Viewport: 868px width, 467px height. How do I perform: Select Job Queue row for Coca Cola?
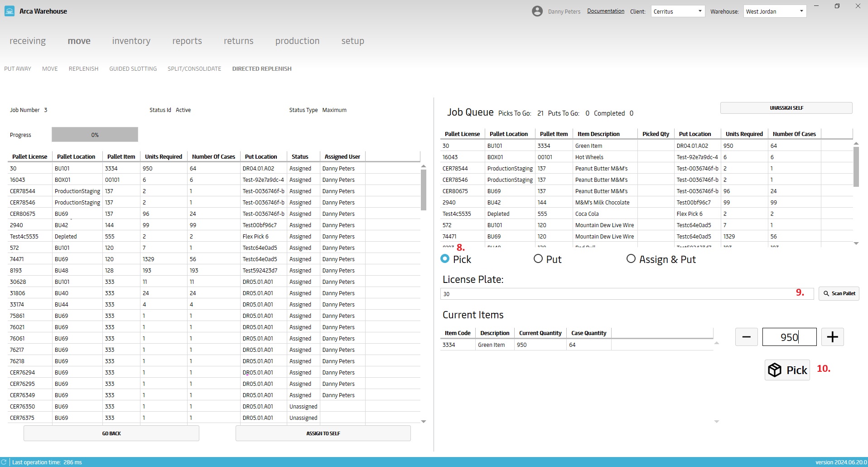click(x=646, y=214)
